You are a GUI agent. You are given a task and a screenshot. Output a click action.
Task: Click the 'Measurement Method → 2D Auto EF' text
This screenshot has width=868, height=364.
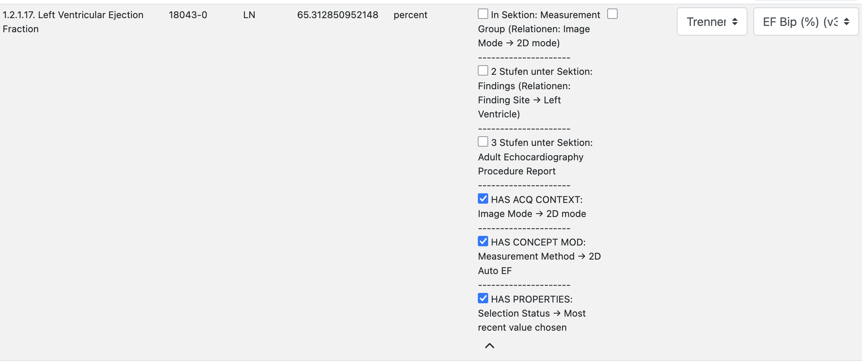pyautogui.click(x=539, y=263)
